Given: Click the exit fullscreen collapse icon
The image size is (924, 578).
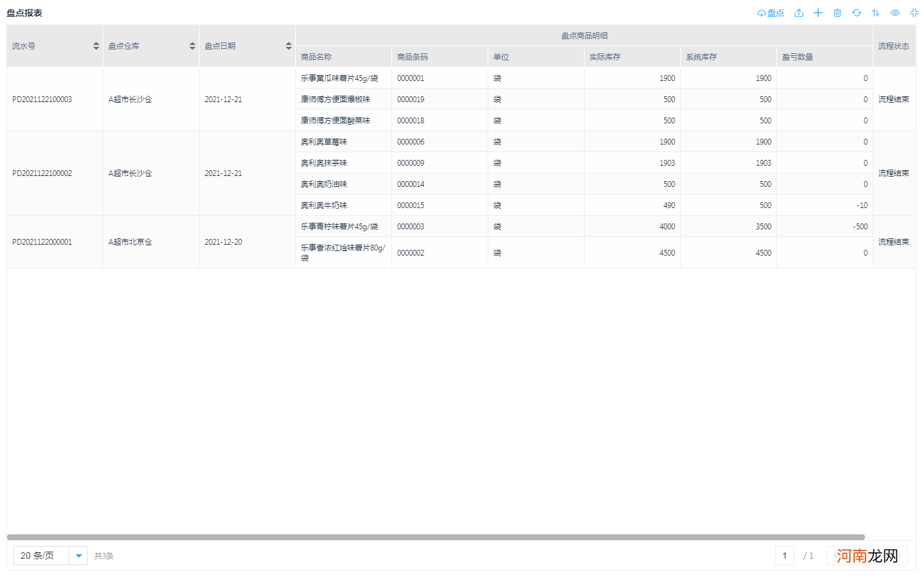Looking at the screenshot, I should click(x=914, y=13).
